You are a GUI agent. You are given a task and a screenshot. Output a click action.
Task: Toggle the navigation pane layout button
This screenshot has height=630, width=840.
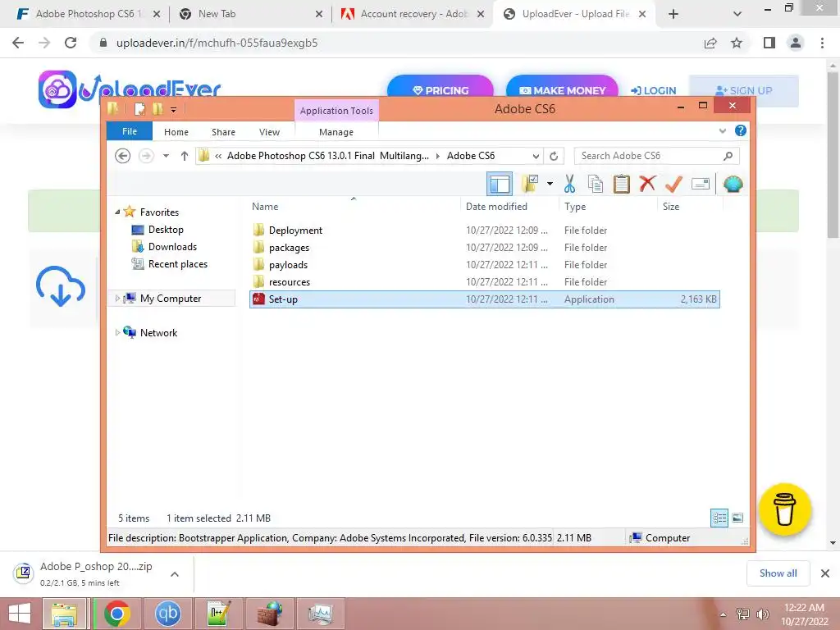point(500,185)
